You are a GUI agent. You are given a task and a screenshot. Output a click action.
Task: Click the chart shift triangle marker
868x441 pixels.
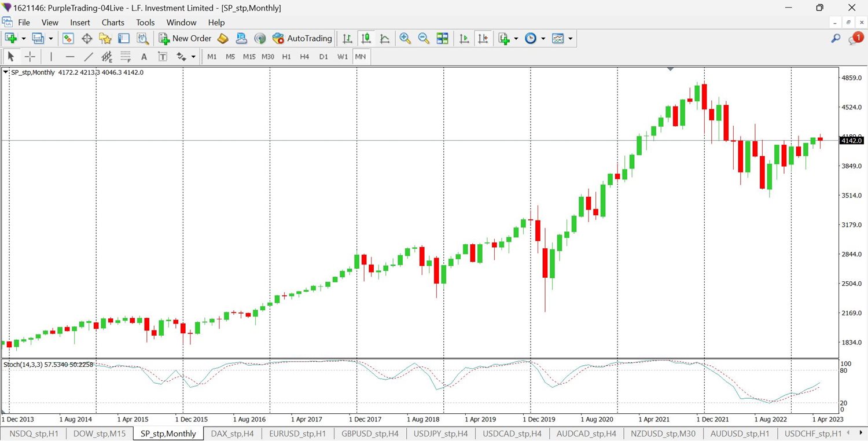tap(671, 69)
